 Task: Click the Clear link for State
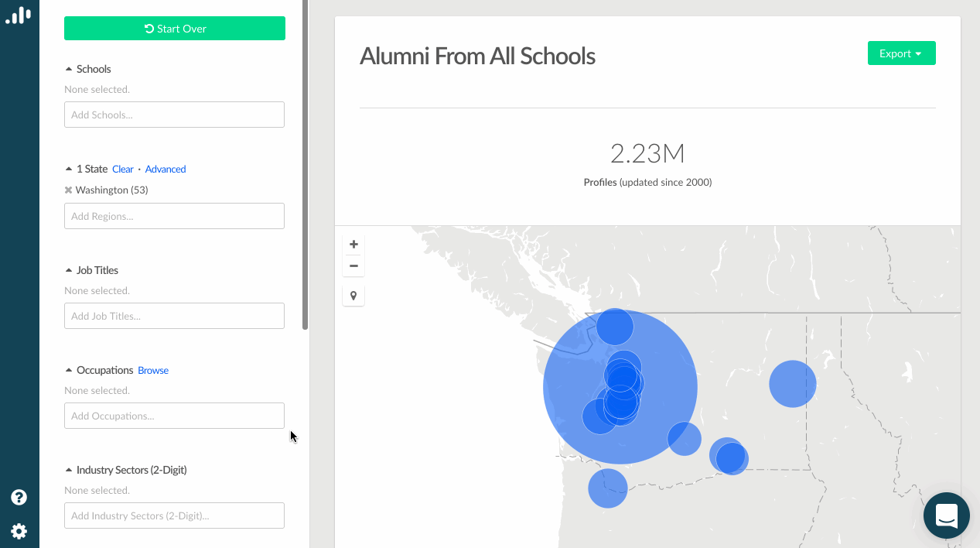tap(122, 169)
